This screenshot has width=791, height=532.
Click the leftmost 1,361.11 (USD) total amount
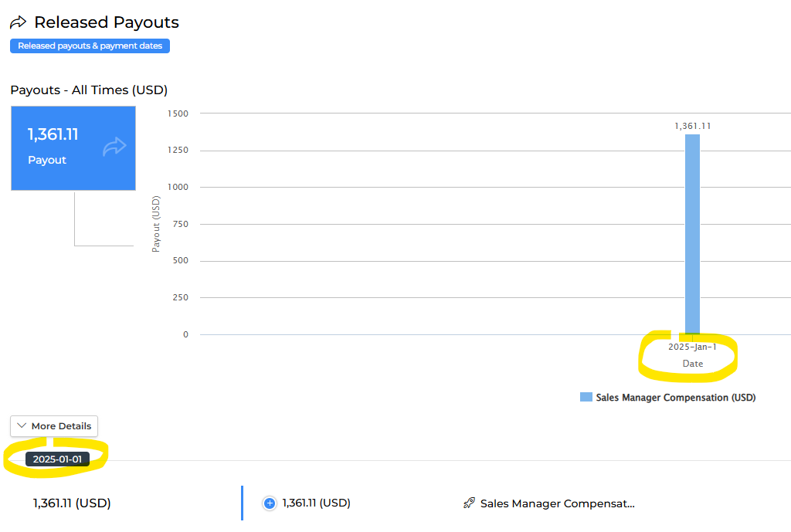coord(72,503)
